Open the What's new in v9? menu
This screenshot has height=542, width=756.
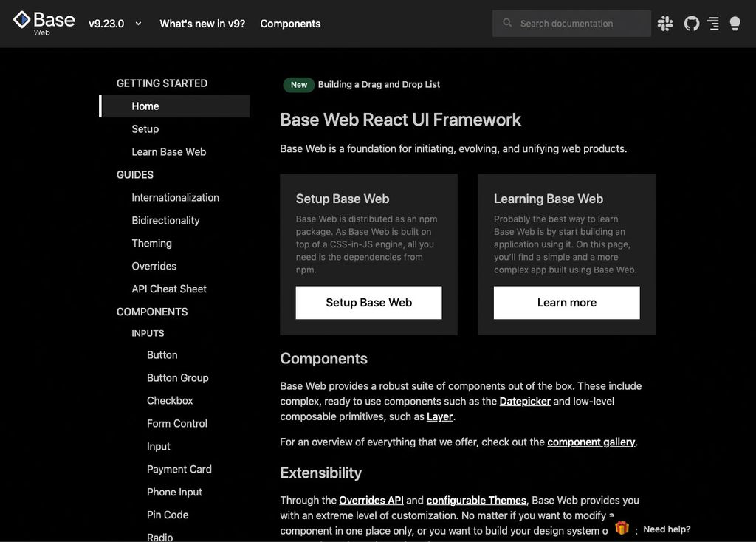(202, 23)
